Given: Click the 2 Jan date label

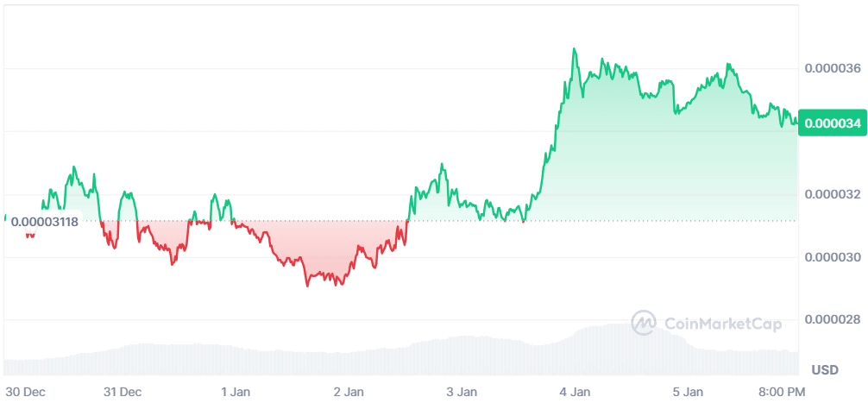Looking at the screenshot, I should click(x=349, y=392).
